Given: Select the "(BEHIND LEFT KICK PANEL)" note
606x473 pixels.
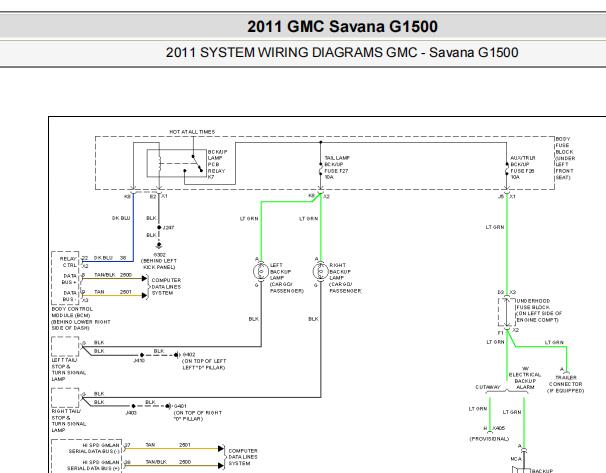Looking at the screenshot, I should pyautogui.click(x=159, y=264).
